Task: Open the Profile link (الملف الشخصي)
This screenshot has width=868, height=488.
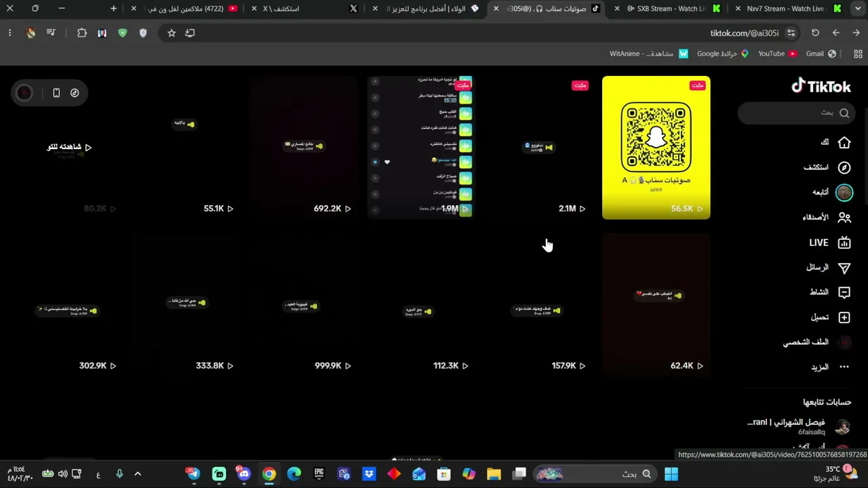Action: pyautogui.click(x=817, y=342)
